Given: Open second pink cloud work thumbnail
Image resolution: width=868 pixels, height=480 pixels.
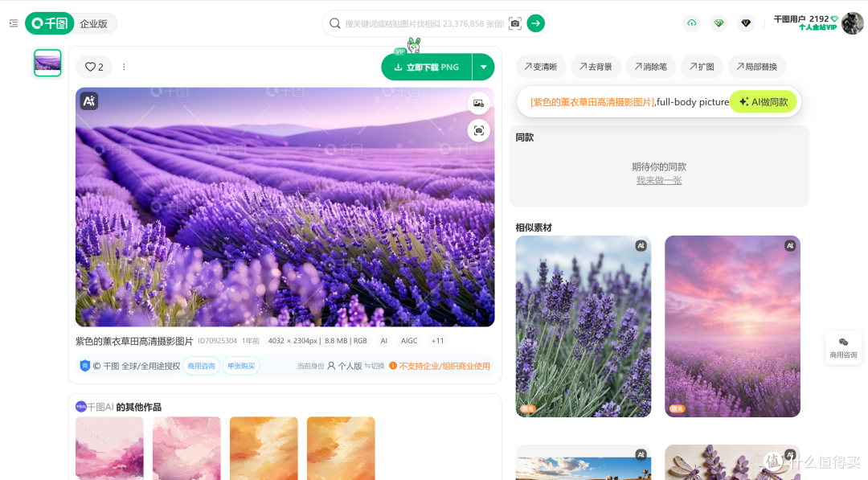Looking at the screenshot, I should pos(186,448).
